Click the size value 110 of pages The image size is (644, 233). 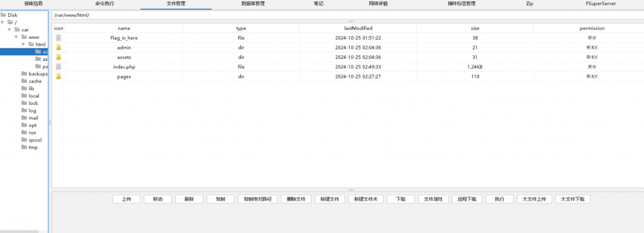475,76
